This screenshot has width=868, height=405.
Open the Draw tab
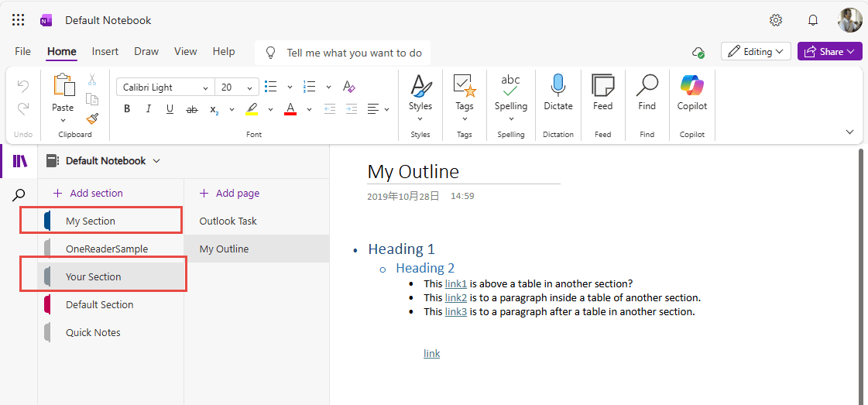146,52
